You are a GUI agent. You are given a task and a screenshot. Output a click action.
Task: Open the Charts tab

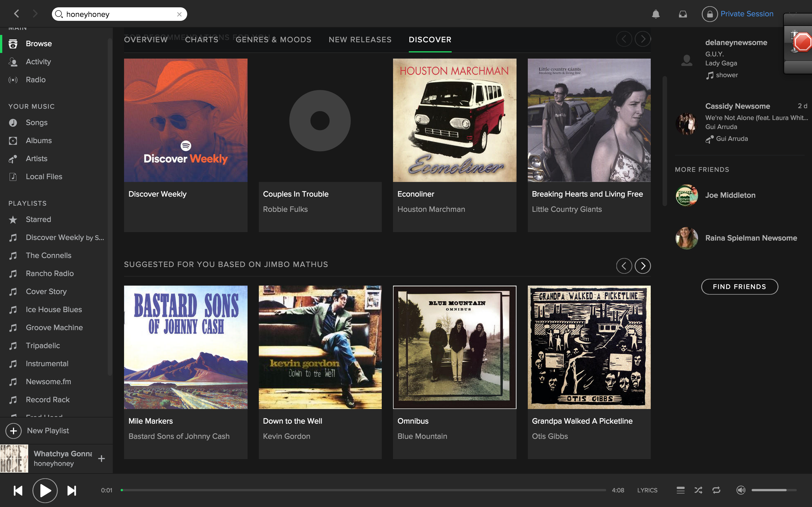click(x=202, y=39)
